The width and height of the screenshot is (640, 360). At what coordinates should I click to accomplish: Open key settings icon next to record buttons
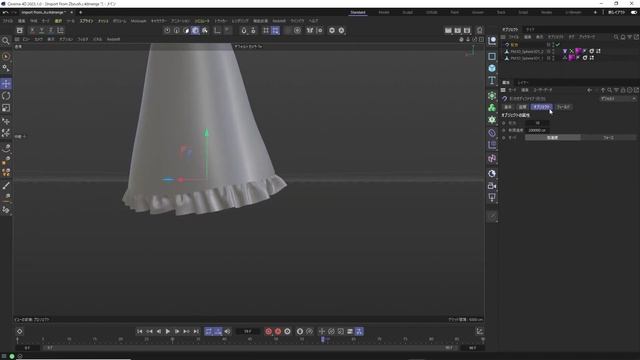click(x=287, y=331)
